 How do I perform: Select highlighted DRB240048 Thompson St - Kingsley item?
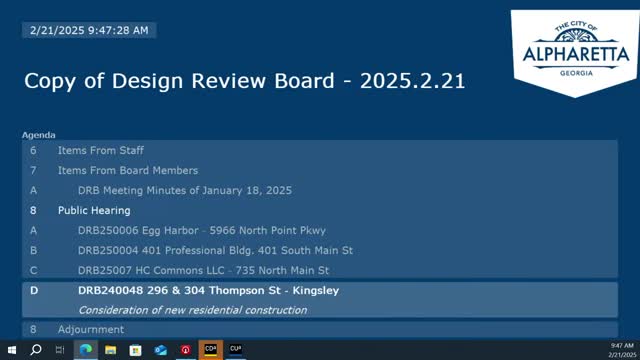[320, 300]
